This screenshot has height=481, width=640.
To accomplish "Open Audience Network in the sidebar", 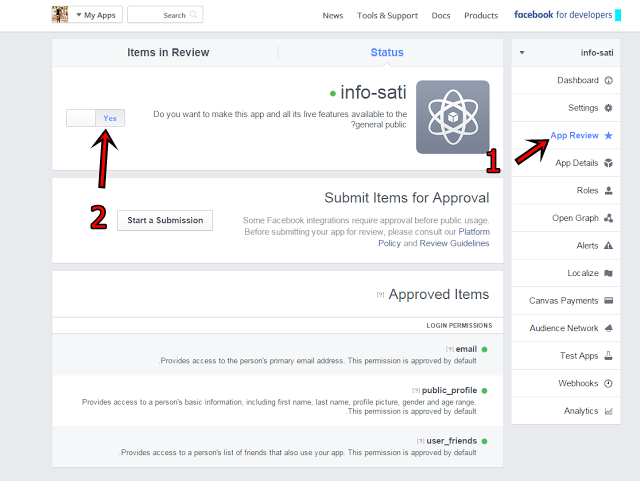I will (566, 328).
